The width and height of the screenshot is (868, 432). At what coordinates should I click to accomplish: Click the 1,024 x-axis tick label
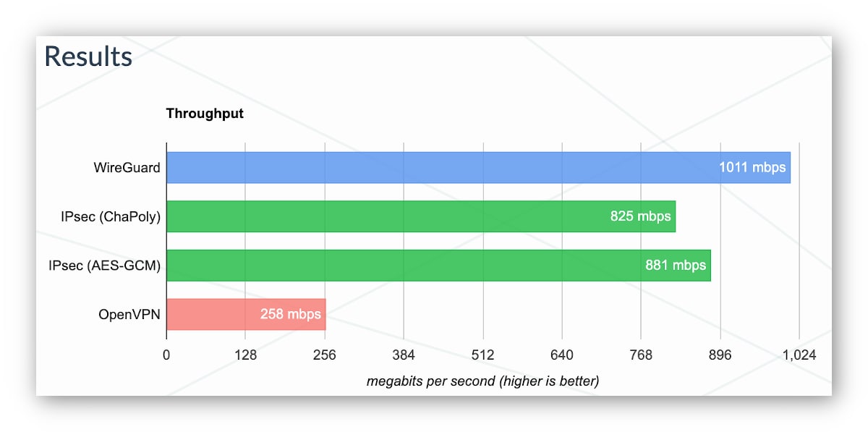click(x=799, y=355)
